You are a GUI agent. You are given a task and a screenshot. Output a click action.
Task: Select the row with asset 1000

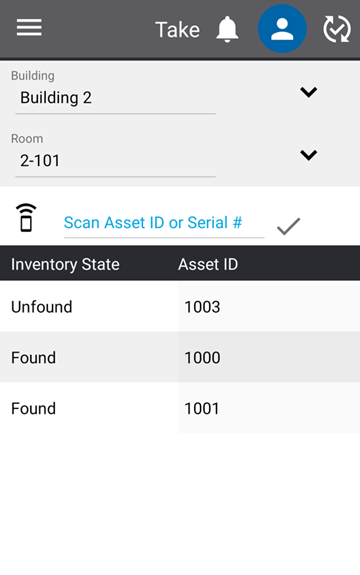[180, 357]
